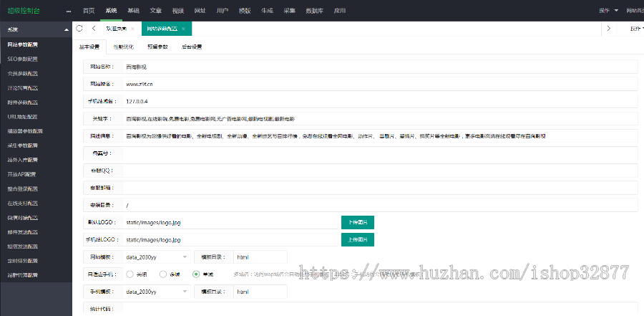Click the right arrow to scroll page tabs forward
Image resolution: width=644 pixels, height=316 pixels.
click(x=608, y=29)
